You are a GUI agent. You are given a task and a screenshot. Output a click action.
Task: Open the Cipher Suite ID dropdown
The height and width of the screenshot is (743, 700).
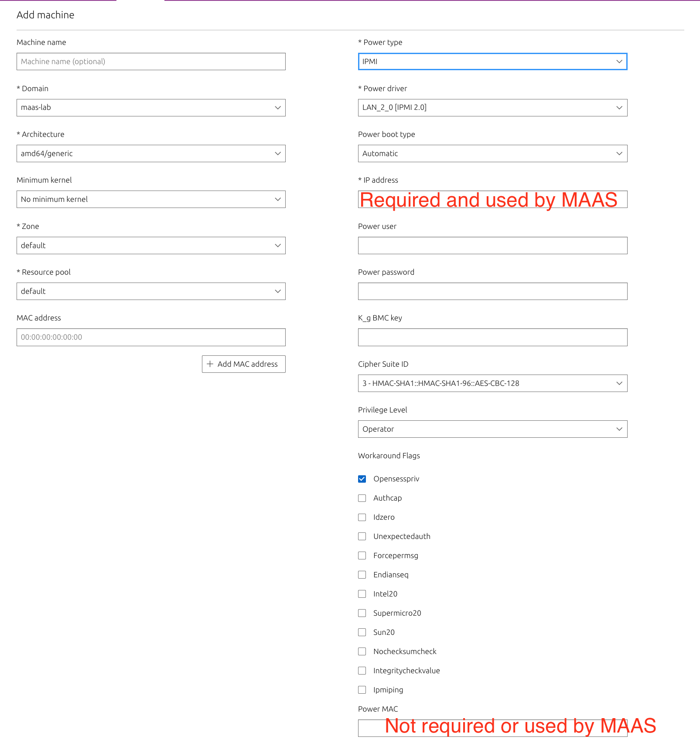coord(492,383)
